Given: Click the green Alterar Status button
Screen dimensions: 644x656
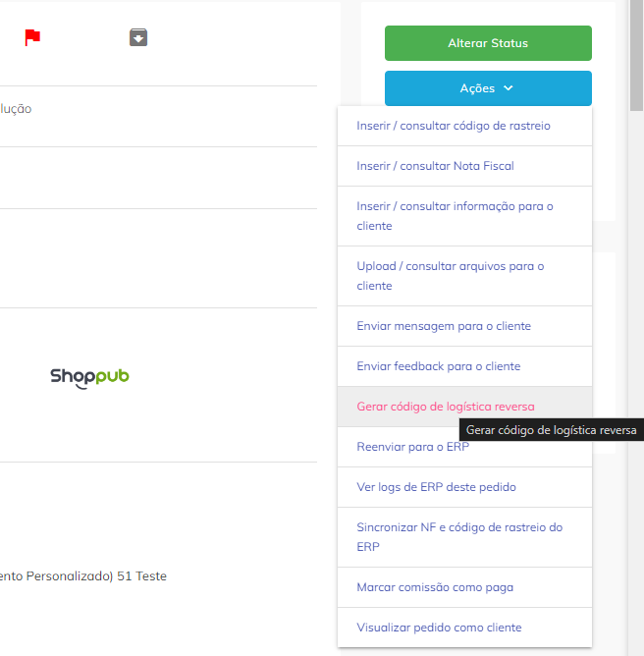Looking at the screenshot, I should pyautogui.click(x=488, y=43).
